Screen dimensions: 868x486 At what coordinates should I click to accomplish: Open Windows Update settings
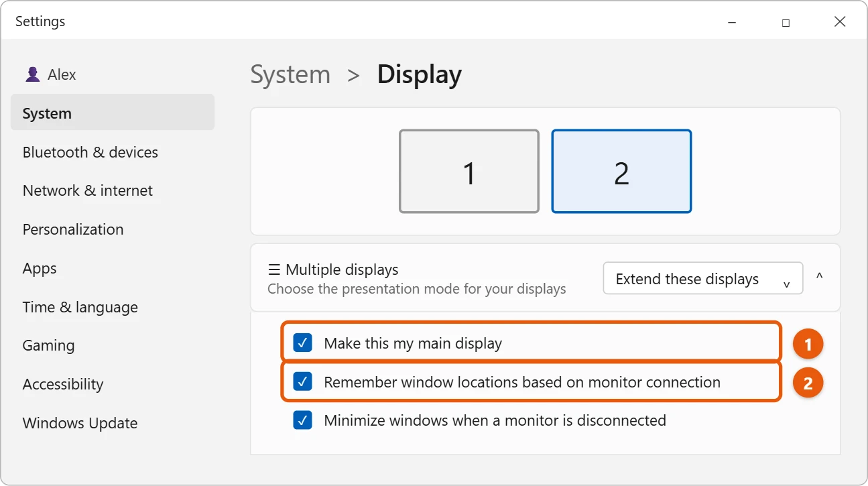point(80,423)
